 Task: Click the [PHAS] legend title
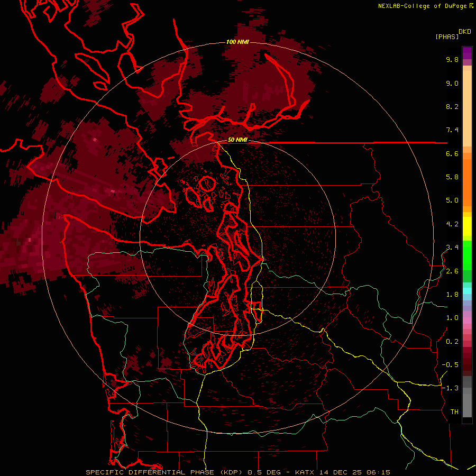tap(447, 36)
